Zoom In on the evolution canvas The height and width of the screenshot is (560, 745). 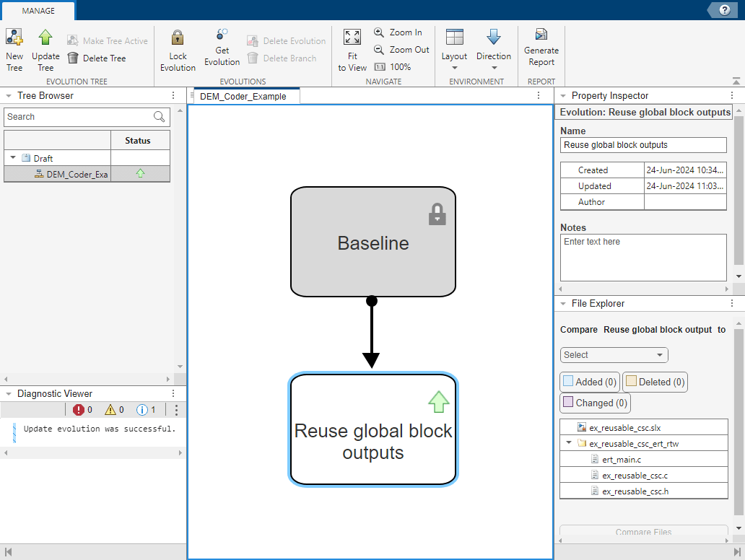pyautogui.click(x=398, y=32)
